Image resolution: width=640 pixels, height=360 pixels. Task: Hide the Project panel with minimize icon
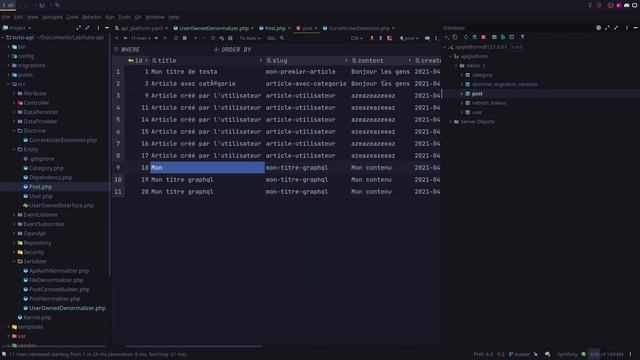107,28
